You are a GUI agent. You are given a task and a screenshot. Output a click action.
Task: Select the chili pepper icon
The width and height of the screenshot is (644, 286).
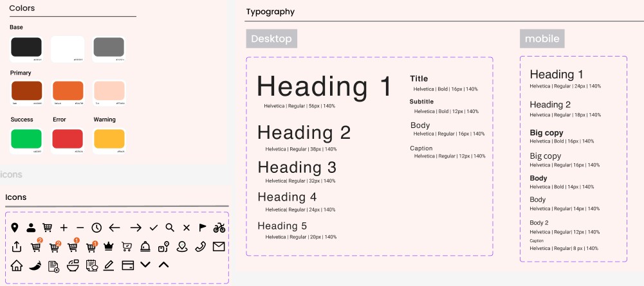[x=35, y=265]
